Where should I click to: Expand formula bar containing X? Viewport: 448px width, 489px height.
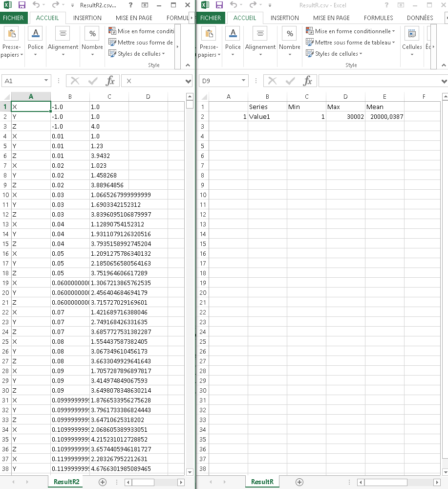point(189,81)
